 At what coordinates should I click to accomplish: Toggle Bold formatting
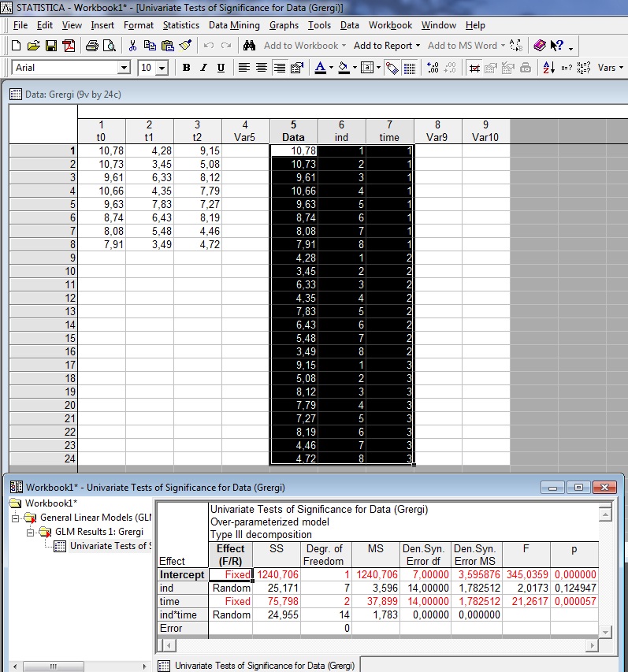point(187,68)
